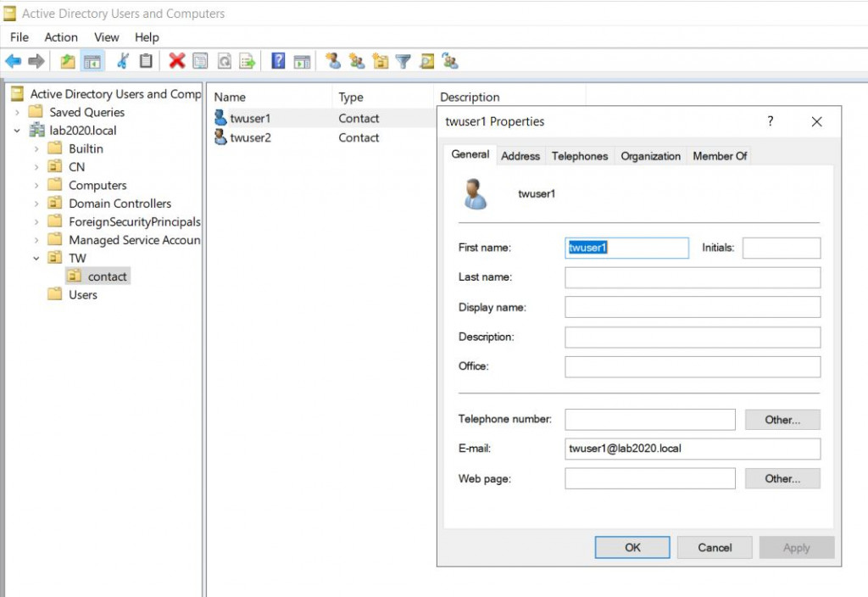Click Cancel in twuser1 Properties
This screenshot has width=868, height=597.
pyautogui.click(x=715, y=547)
